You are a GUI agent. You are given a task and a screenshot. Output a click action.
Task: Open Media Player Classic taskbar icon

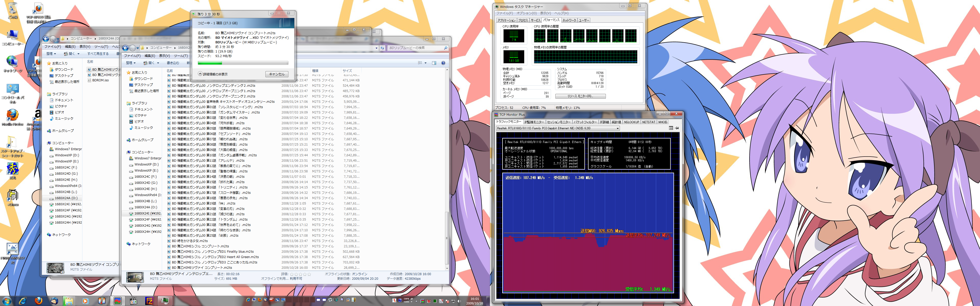(x=133, y=301)
